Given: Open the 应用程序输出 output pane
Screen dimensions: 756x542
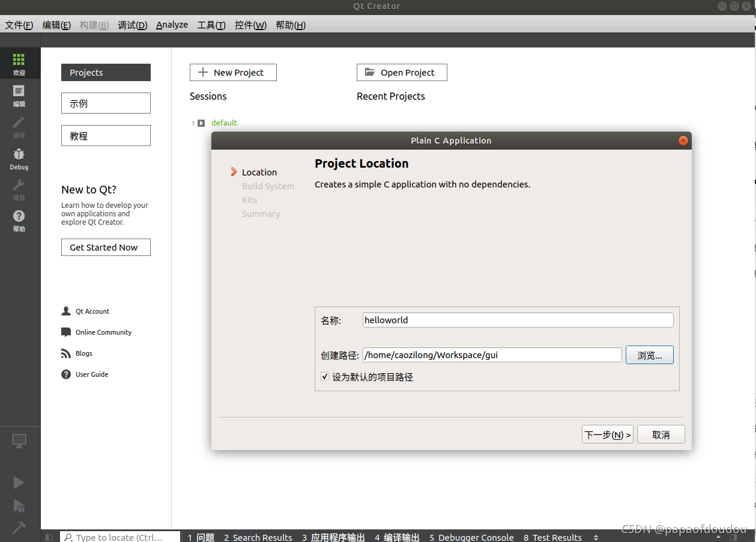Looking at the screenshot, I should 333,537.
